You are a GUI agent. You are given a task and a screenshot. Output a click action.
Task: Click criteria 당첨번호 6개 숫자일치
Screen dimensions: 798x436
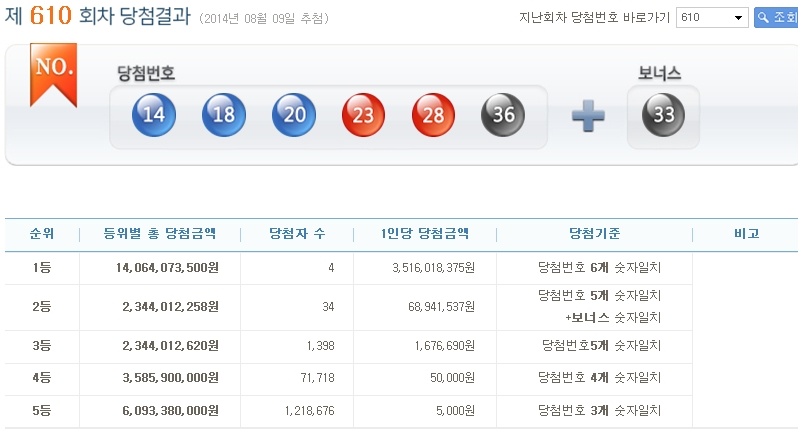600,268
